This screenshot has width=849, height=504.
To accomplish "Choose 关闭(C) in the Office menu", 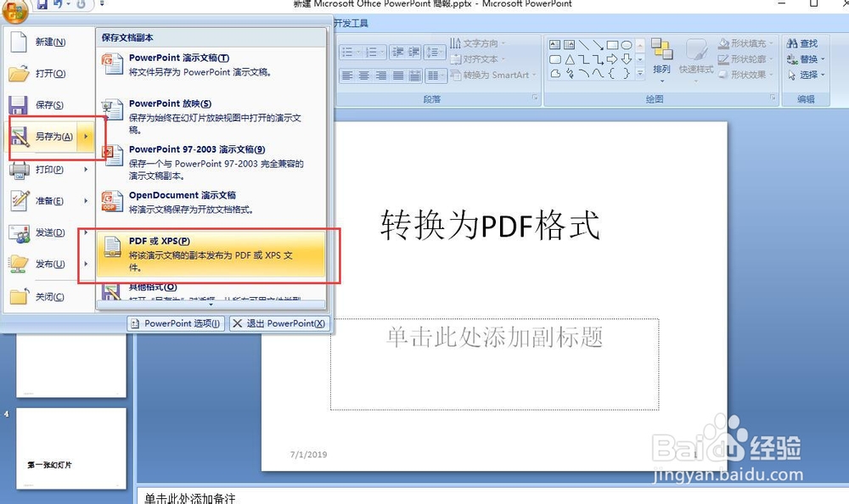I will (50, 296).
